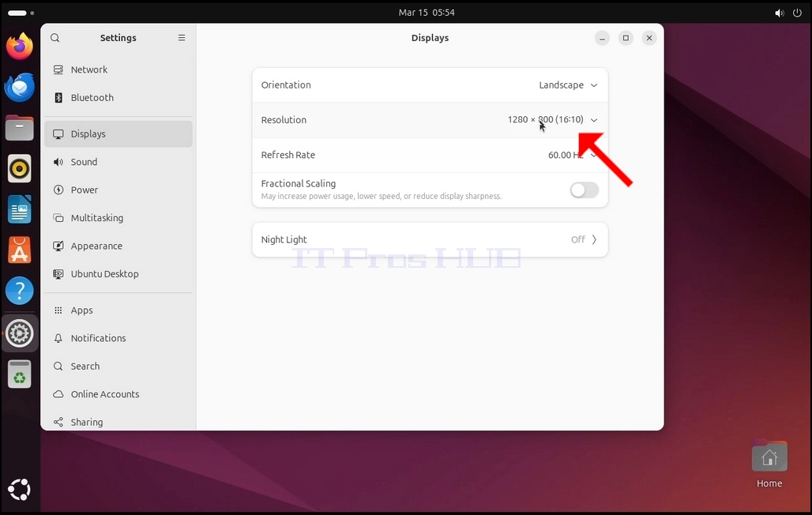Go to Sharing settings

pyautogui.click(x=118, y=421)
